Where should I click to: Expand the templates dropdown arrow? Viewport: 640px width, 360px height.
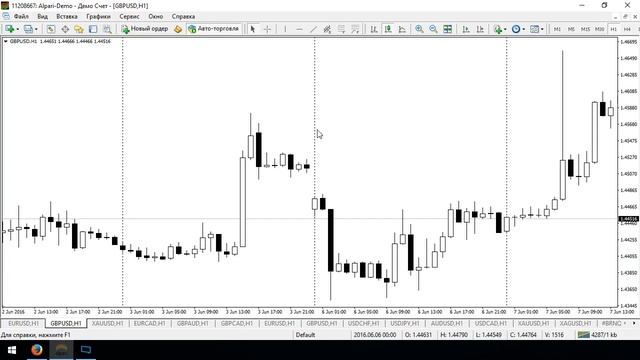542,29
